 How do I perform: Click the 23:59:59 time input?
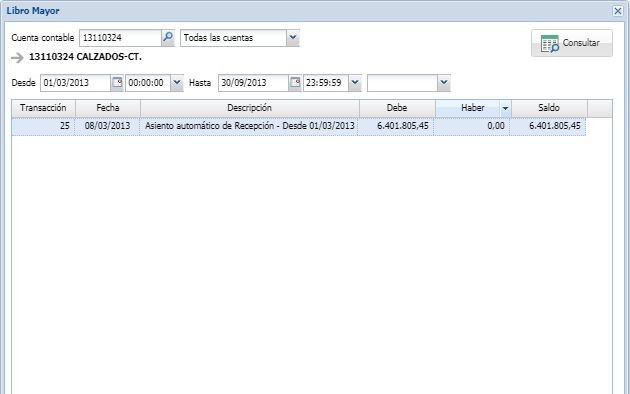(x=326, y=83)
